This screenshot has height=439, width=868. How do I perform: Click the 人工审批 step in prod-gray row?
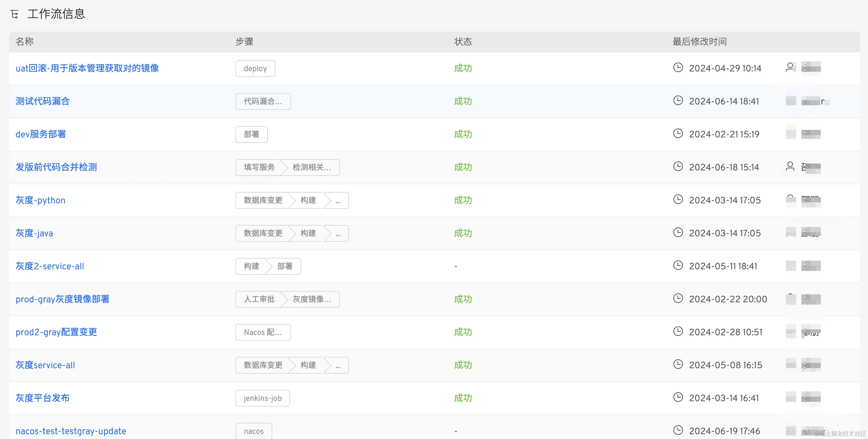coord(259,299)
